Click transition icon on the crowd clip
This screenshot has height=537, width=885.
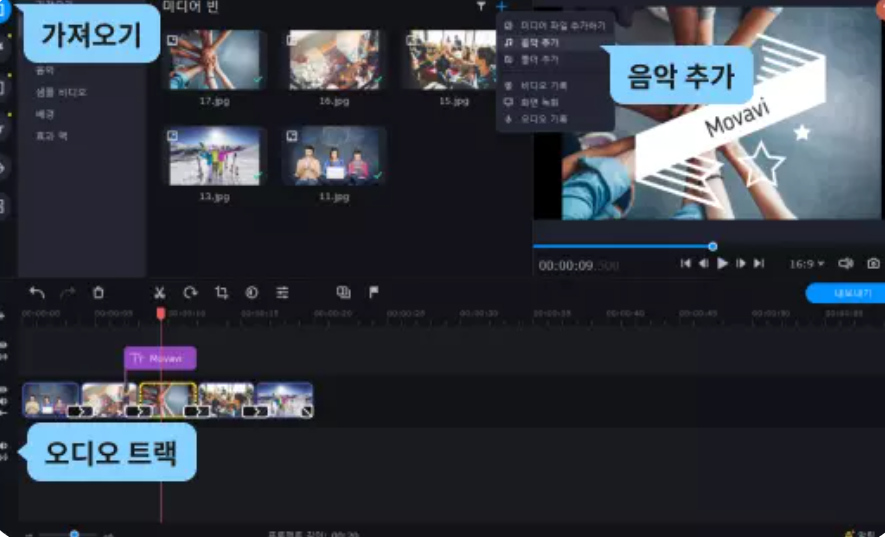click(x=255, y=411)
